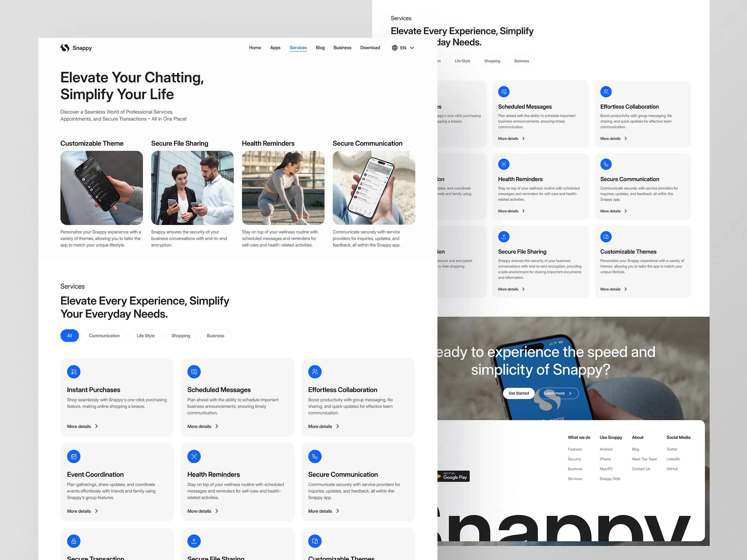Image resolution: width=747 pixels, height=560 pixels.
Task: Open More details under Customizable Themes back window
Action: (614, 289)
